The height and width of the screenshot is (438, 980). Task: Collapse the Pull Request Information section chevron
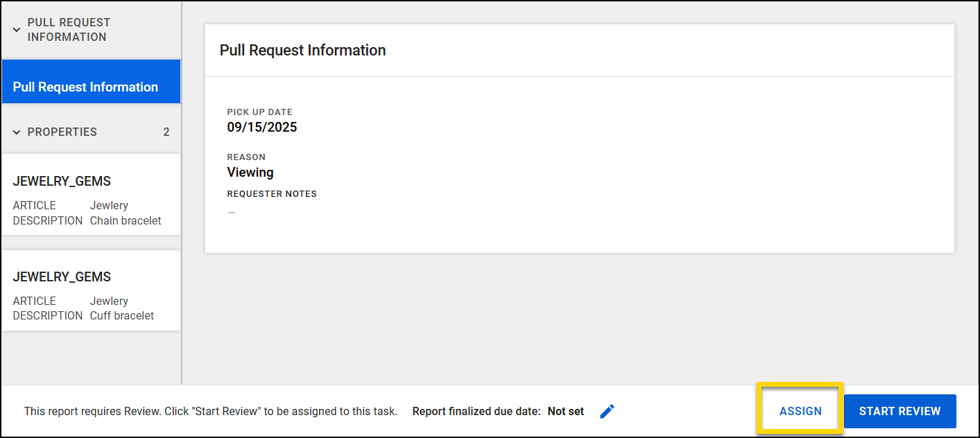17,30
